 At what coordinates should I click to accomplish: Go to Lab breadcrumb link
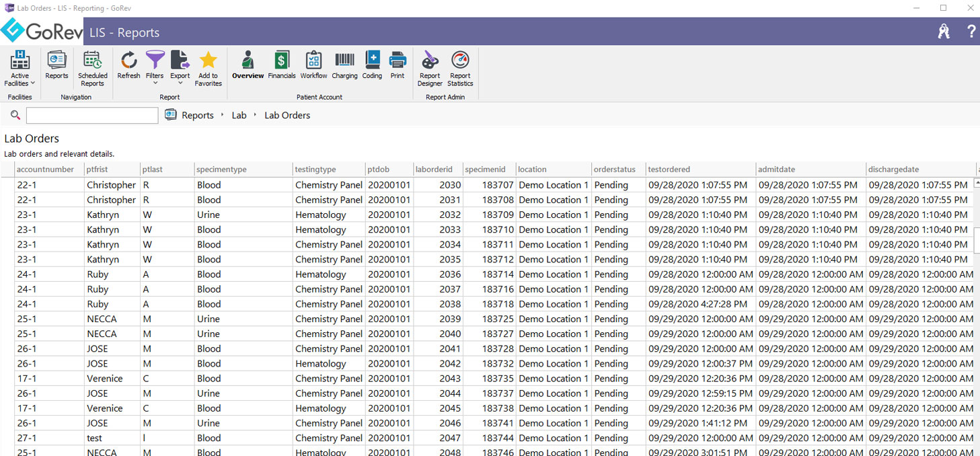pos(239,116)
